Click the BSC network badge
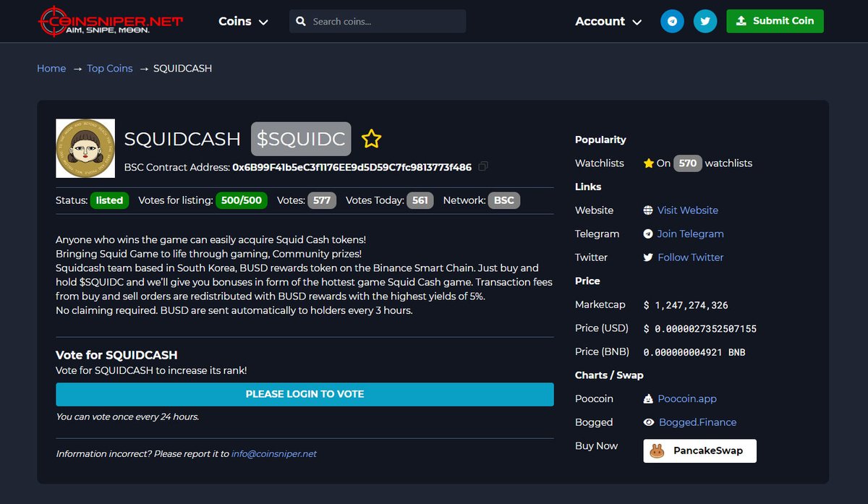This screenshot has width=868, height=504. click(504, 200)
